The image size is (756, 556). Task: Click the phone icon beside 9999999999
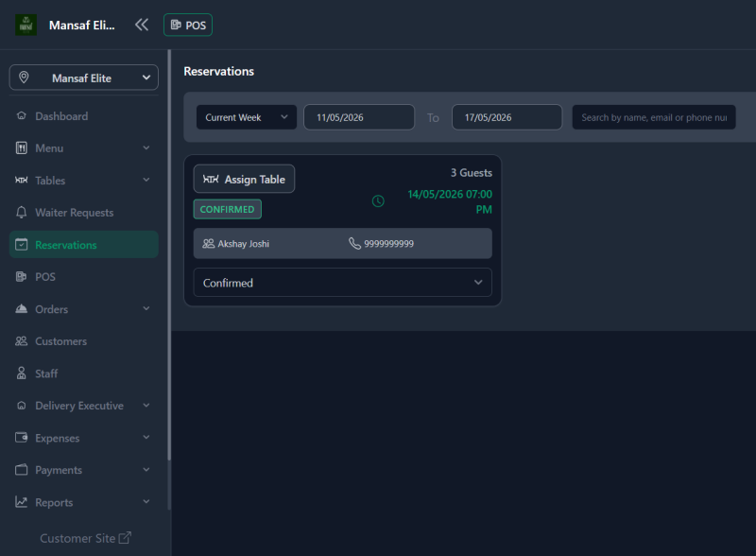point(354,243)
